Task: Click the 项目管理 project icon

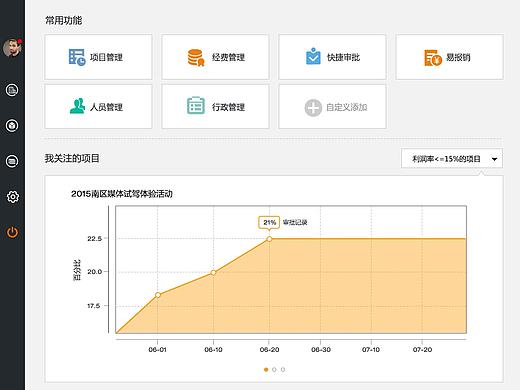Action: point(77,57)
